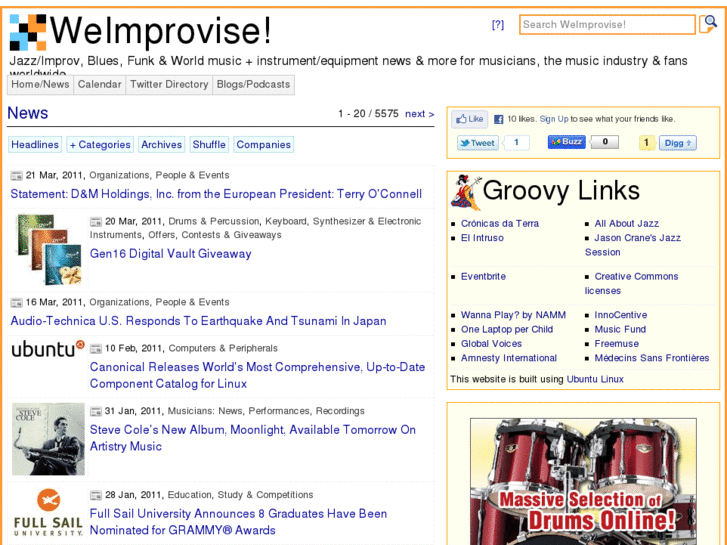Open the Full Sail University logo thumbnail
The height and width of the screenshot is (545, 727).
click(x=48, y=513)
